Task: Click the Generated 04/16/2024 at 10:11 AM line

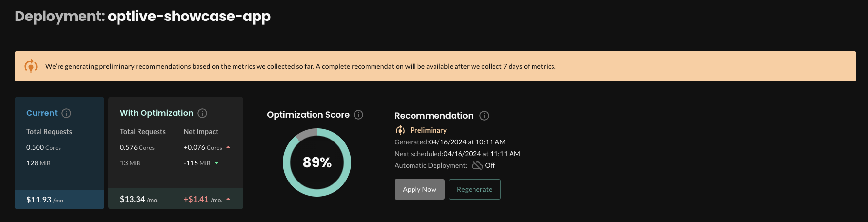Action: (x=450, y=142)
